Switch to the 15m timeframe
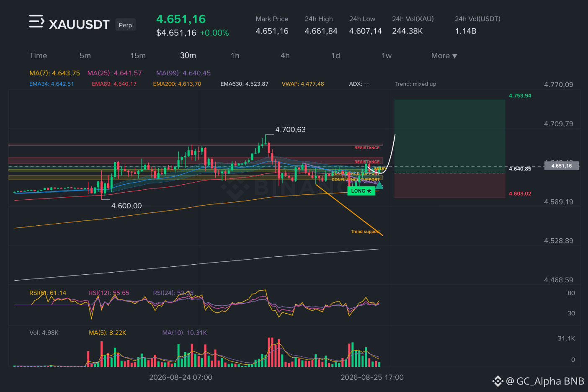The height and width of the screenshot is (392, 588). [138, 56]
